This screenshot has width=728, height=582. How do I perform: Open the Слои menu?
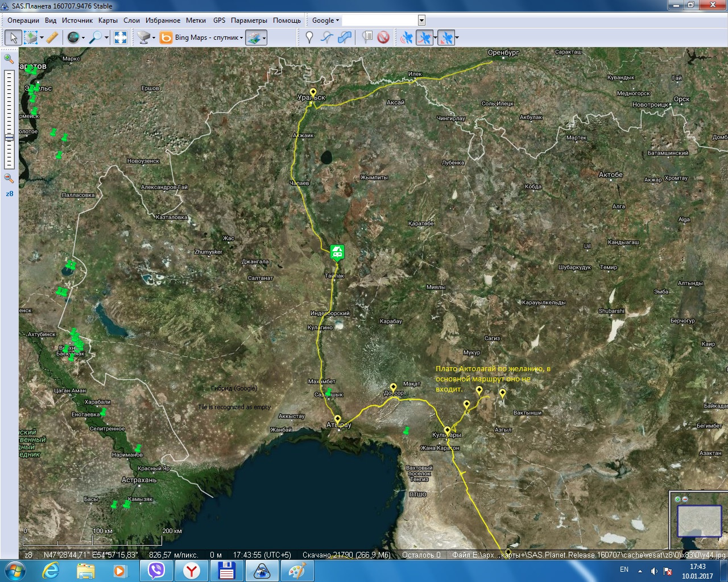click(132, 20)
